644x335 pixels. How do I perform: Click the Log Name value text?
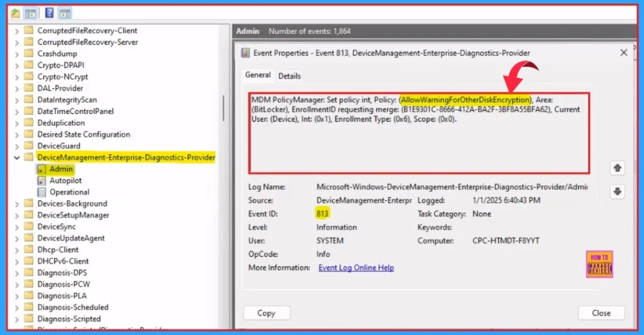pos(452,187)
